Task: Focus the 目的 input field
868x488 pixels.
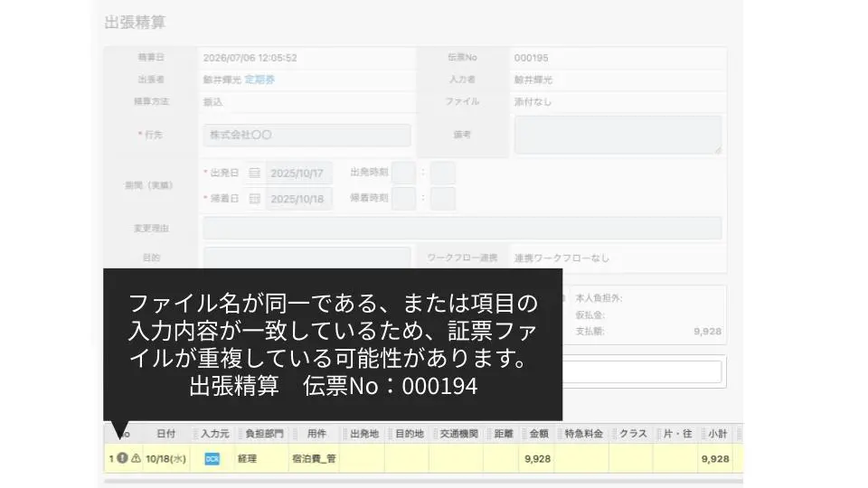Action: tap(307, 258)
